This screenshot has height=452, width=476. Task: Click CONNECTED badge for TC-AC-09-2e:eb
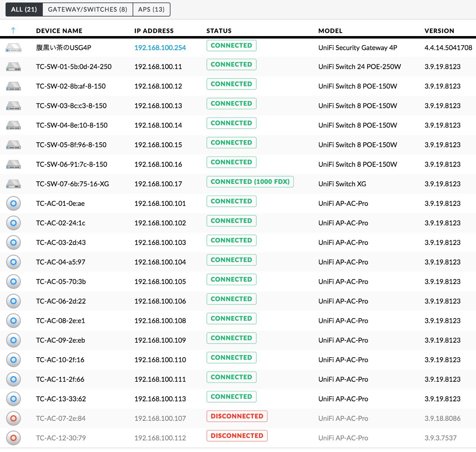231,338
